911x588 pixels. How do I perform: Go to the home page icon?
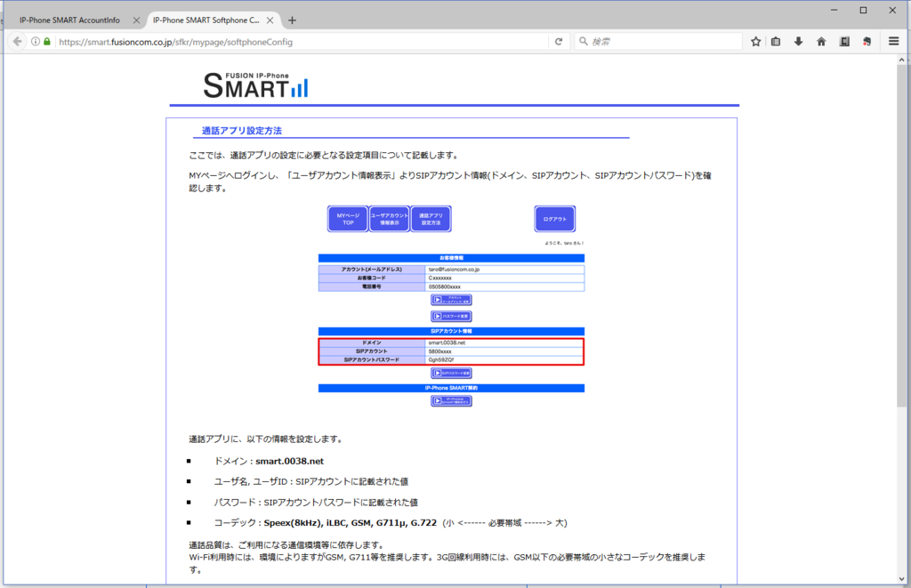point(821,42)
